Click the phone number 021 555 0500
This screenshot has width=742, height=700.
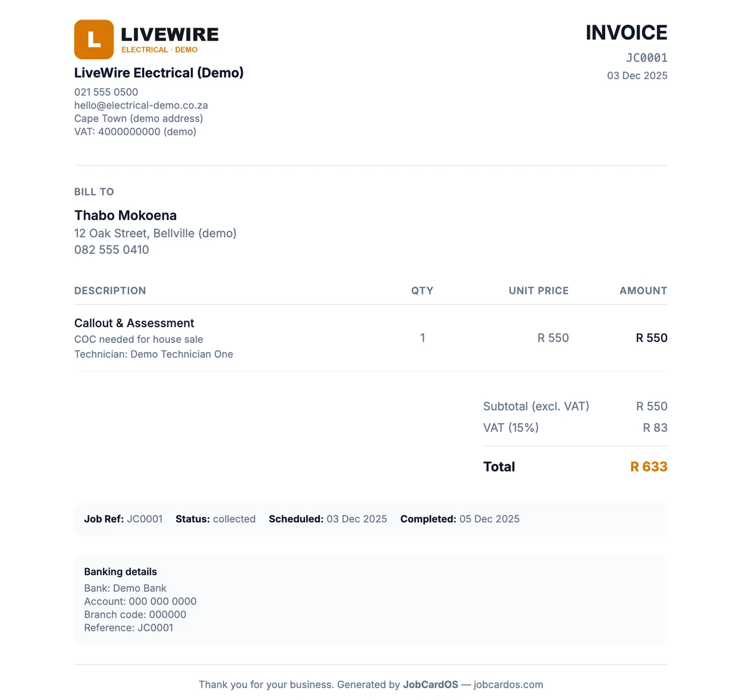click(x=106, y=92)
